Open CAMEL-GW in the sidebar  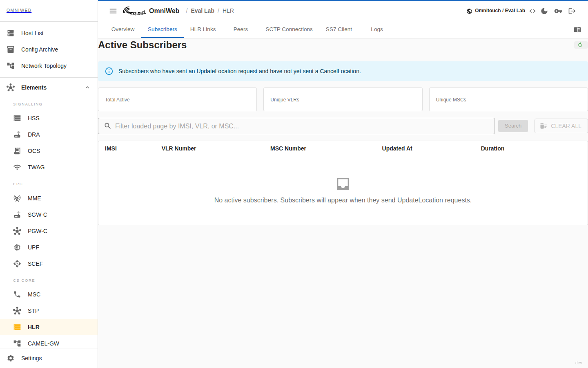tap(49, 343)
